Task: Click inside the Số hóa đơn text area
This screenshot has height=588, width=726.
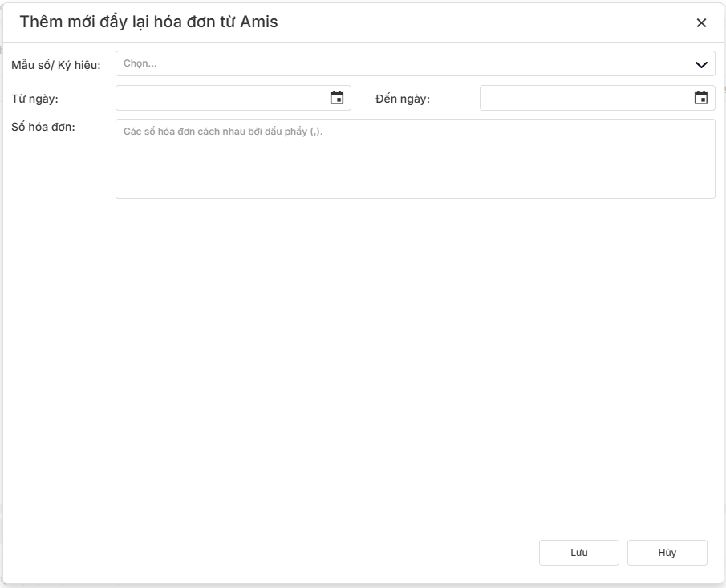Action: pyautogui.click(x=415, y=168)
